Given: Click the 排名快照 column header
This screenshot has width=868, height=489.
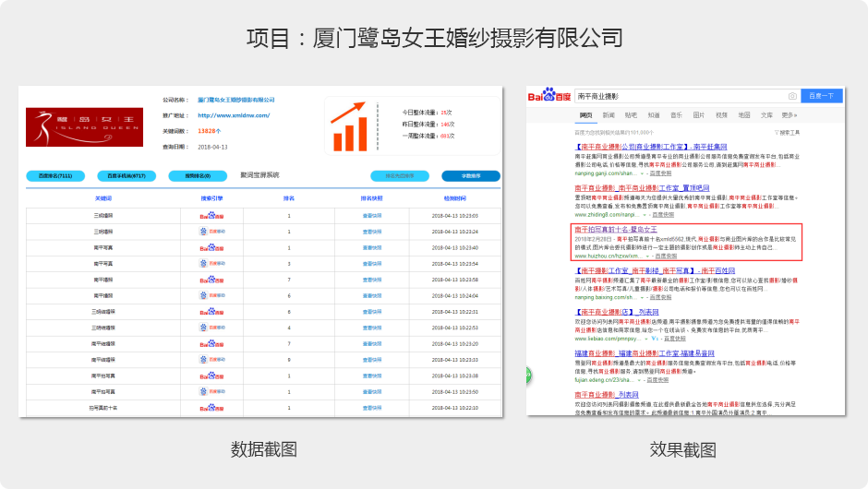Looking at the screenshot, I should coord(371,198).
